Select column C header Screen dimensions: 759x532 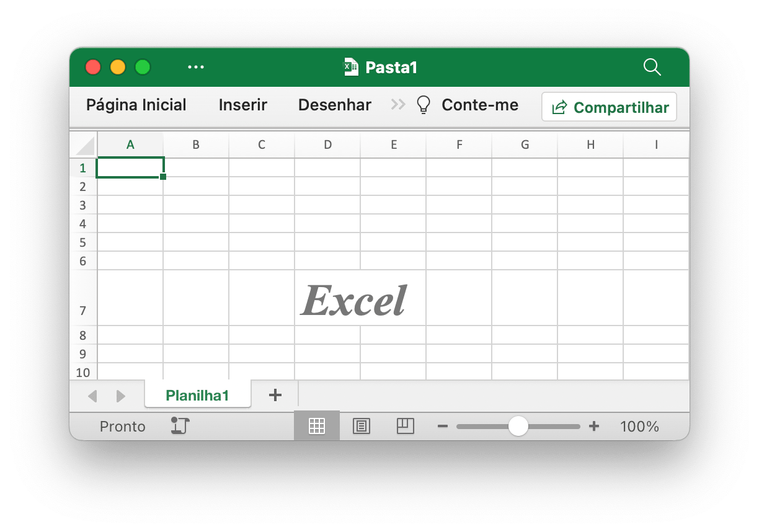pyautogui.click(x=262, y=145)
